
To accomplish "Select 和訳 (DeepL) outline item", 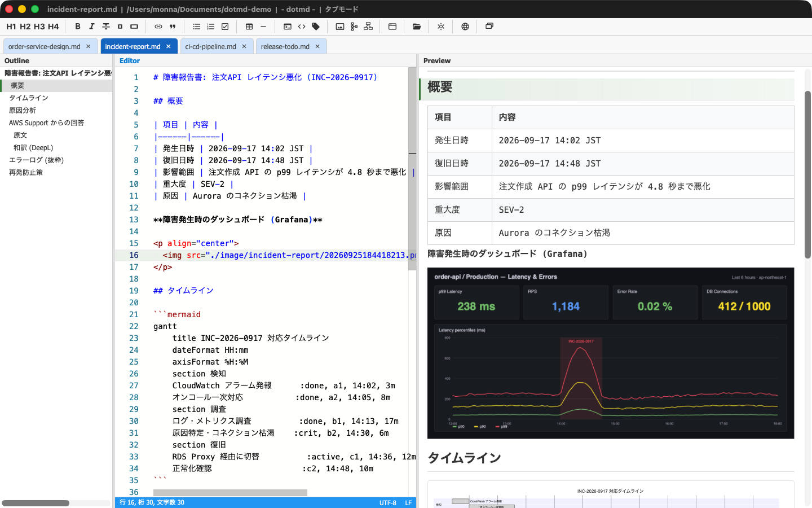I will click(x=33, y=147).
